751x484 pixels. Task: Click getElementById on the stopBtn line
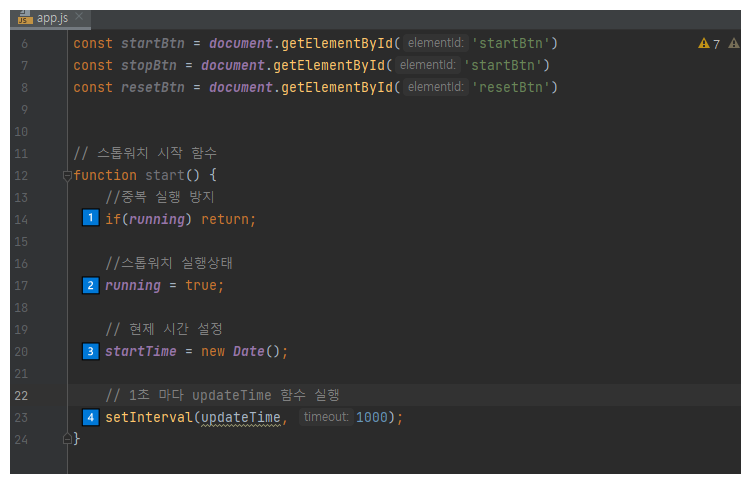click(329, 66)
